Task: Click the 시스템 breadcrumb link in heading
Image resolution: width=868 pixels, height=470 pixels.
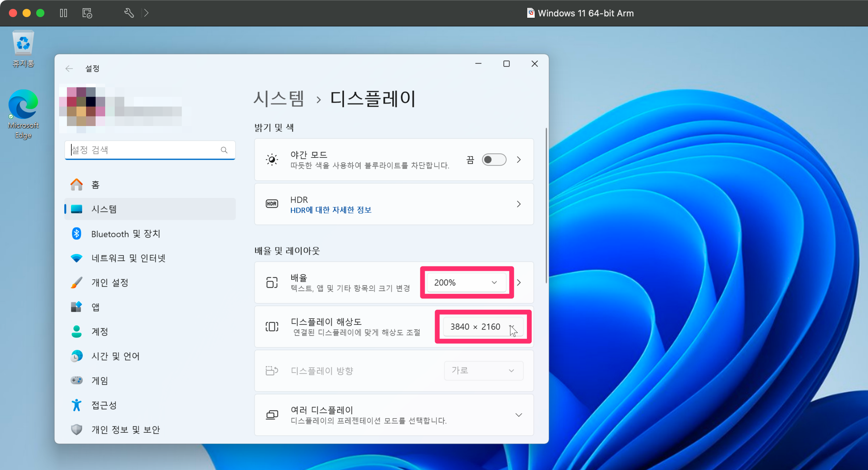Action: click(279, 99)
